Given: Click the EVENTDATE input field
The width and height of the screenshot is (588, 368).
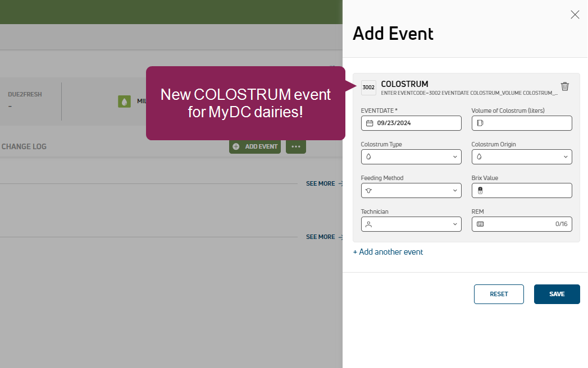Looking at the screenshot, I should [x=417, y=123].
